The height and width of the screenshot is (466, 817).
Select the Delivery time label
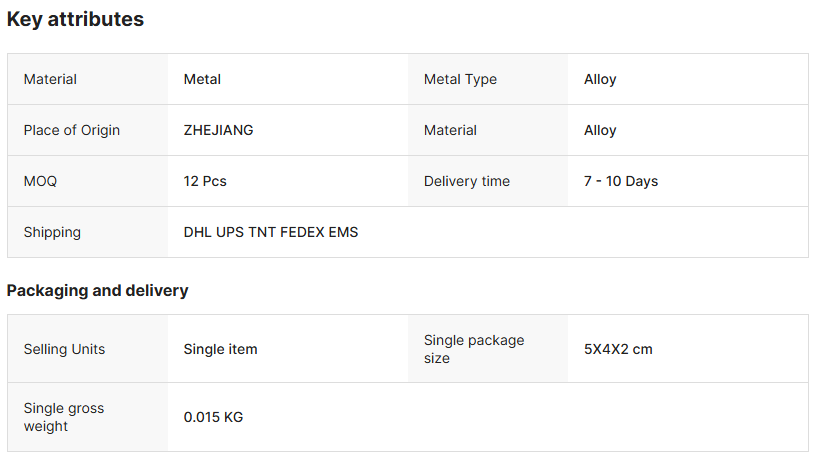467,181
